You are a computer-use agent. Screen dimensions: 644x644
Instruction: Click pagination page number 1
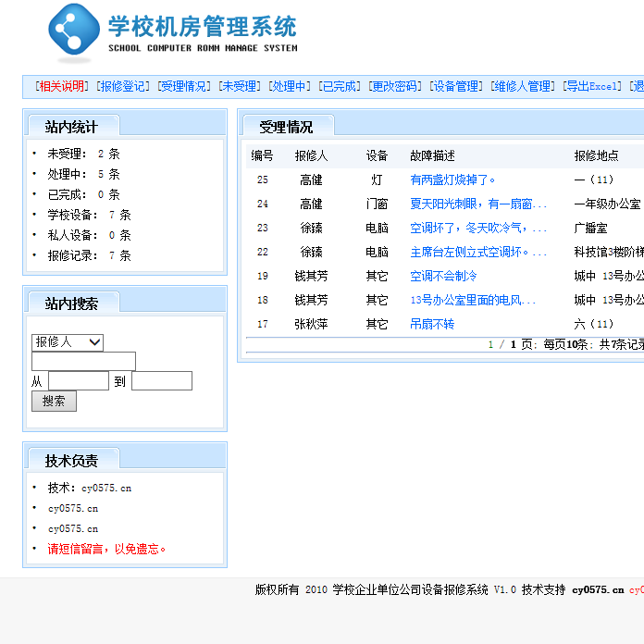[x=490, y=344]
